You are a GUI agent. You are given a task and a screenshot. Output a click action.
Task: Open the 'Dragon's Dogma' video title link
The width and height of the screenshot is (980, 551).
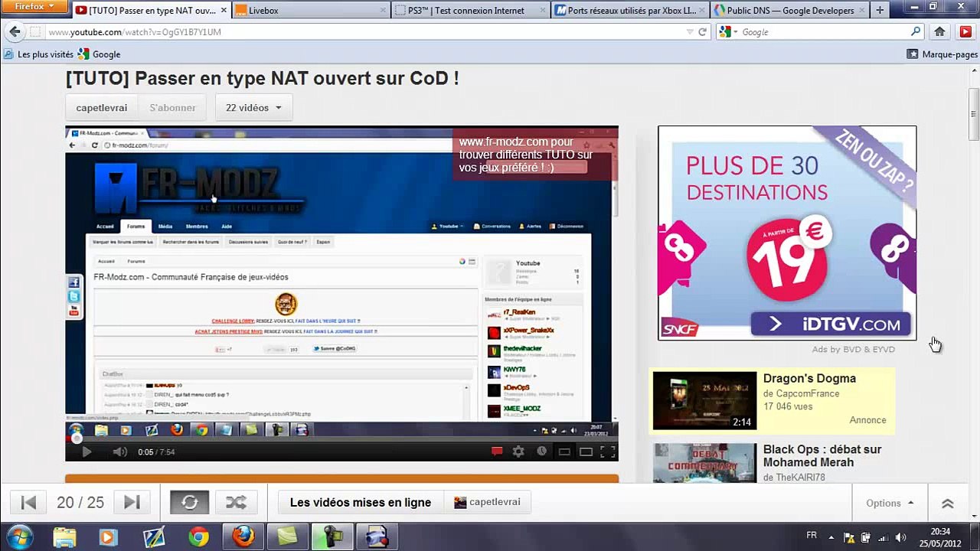[x=809, y=378]
